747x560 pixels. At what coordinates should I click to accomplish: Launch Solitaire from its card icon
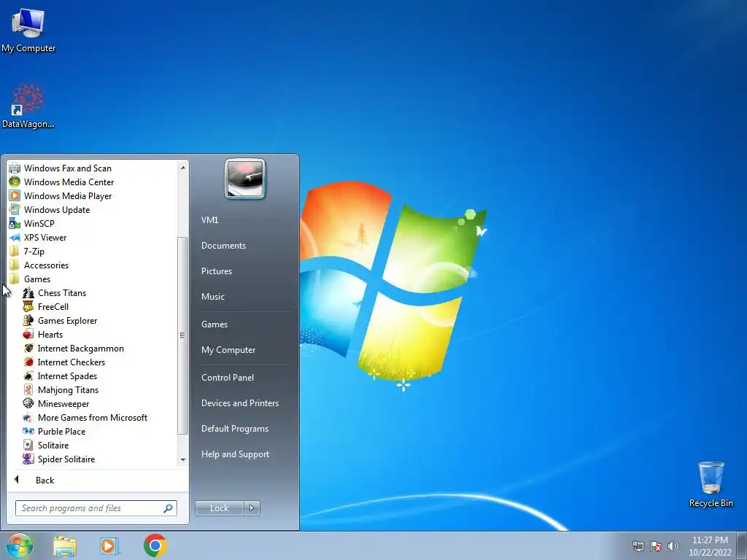[28, 445]
